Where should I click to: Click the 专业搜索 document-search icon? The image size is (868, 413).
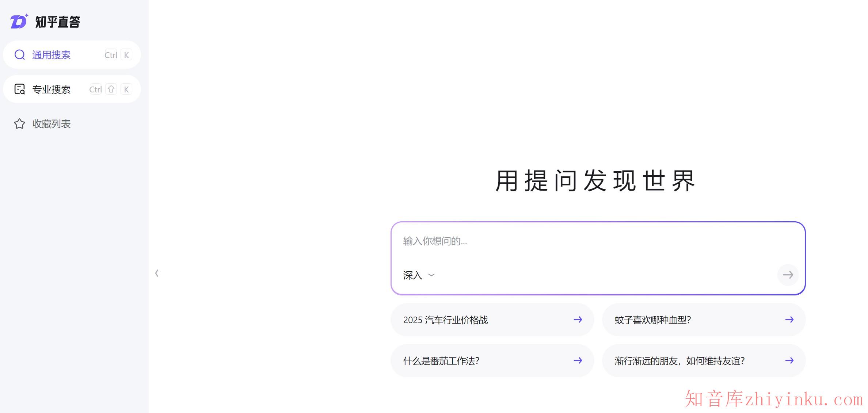click(19, 89)
